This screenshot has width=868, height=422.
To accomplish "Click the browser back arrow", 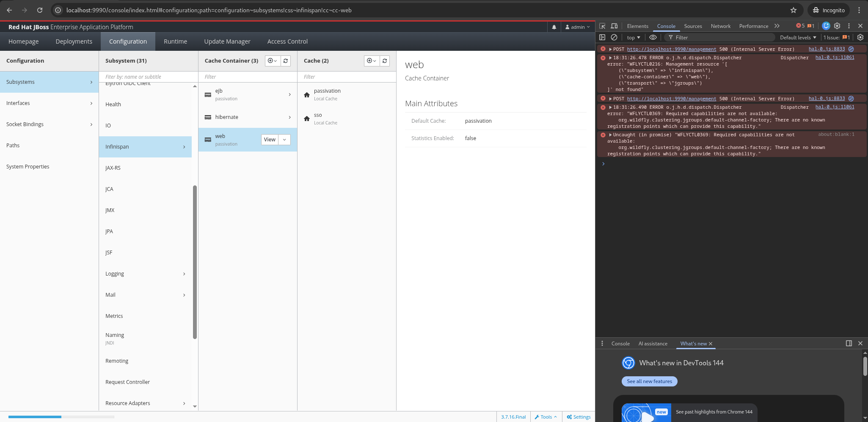I will point(9,10).
